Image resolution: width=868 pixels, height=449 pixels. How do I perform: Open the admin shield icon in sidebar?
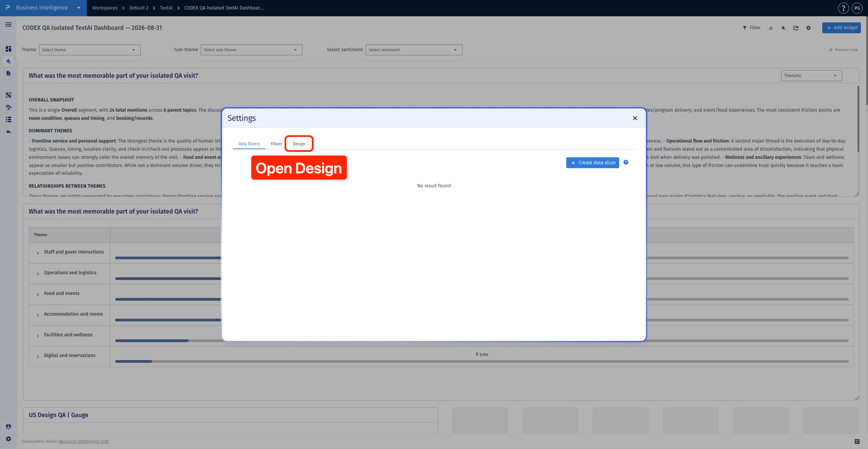click(x=8, y=427)
